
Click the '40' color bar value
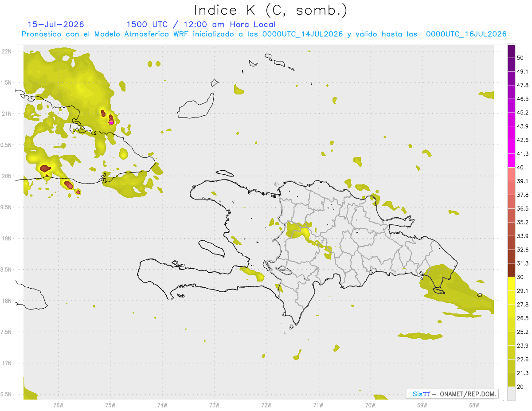pos(520,168)
